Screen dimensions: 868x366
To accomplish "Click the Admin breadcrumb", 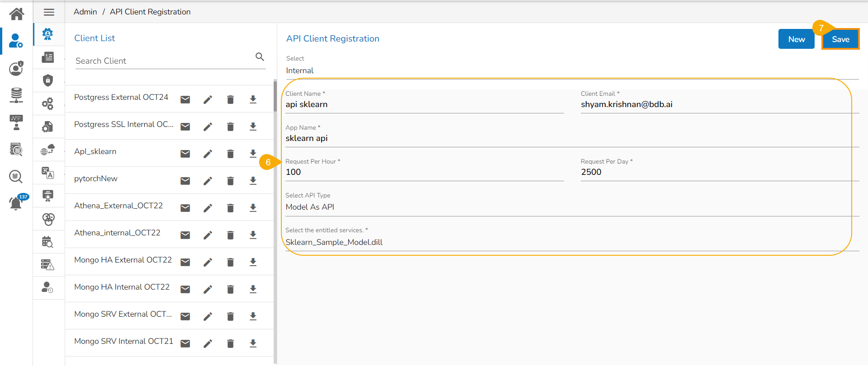I will tap(85, 12).
